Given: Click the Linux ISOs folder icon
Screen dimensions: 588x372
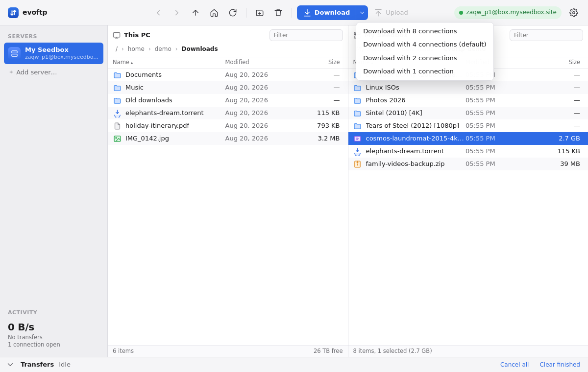Looking at the screenshot, I should pyautogui.click(x=357, y=88).
